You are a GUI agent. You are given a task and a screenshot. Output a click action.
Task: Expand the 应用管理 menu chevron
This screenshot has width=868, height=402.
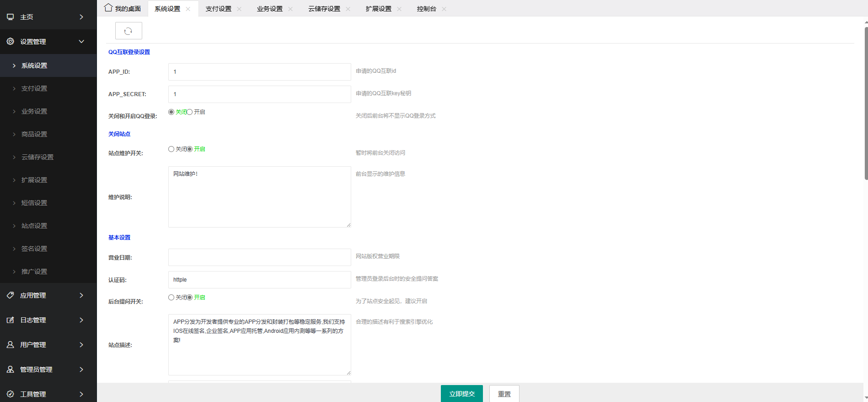point(81,295)
